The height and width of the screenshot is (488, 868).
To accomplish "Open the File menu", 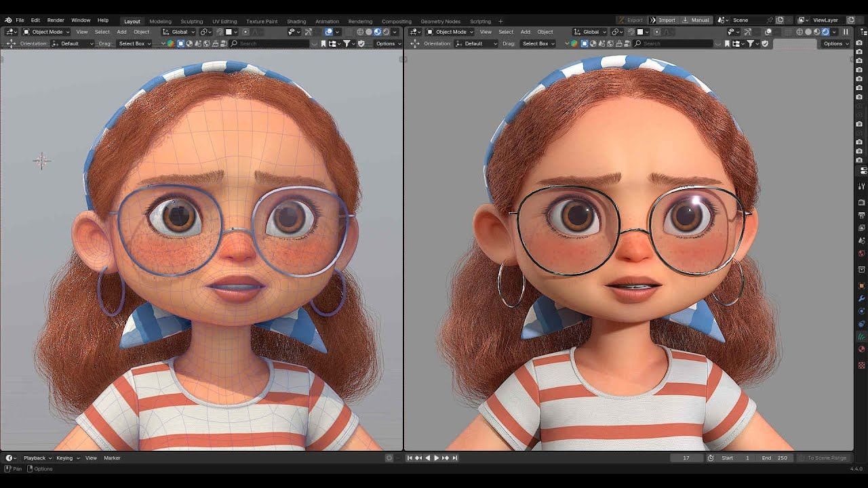I will [x=20, y=20].
